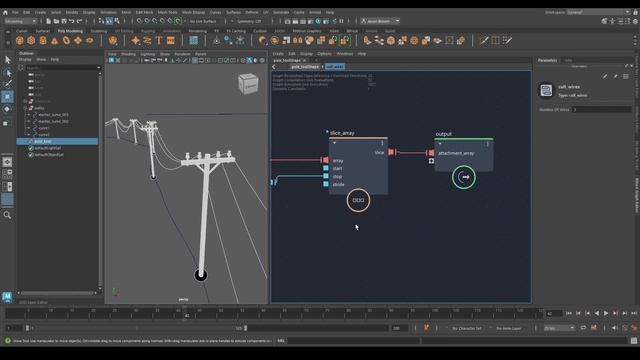Open the Outliner Display menu
Image resolution: width=640 pixels, height=360 pixels.
click(x=25, y=60)
